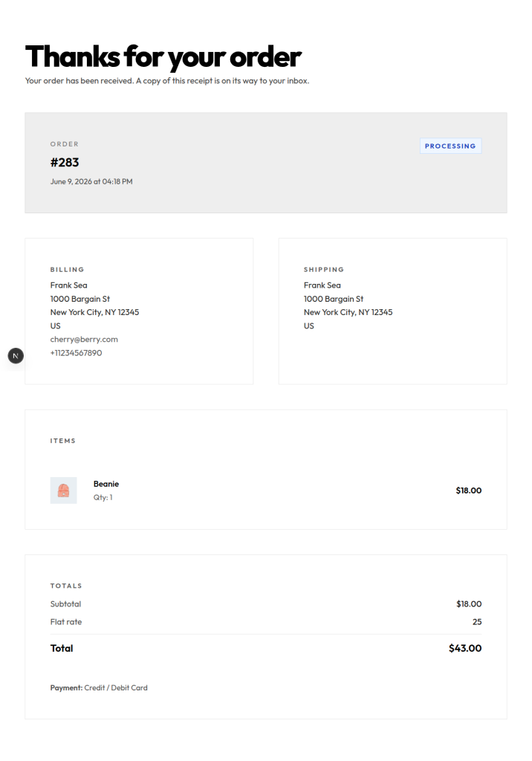
Task: Open the Beanie product thumbnail
Action: click(x=64, y=490)
